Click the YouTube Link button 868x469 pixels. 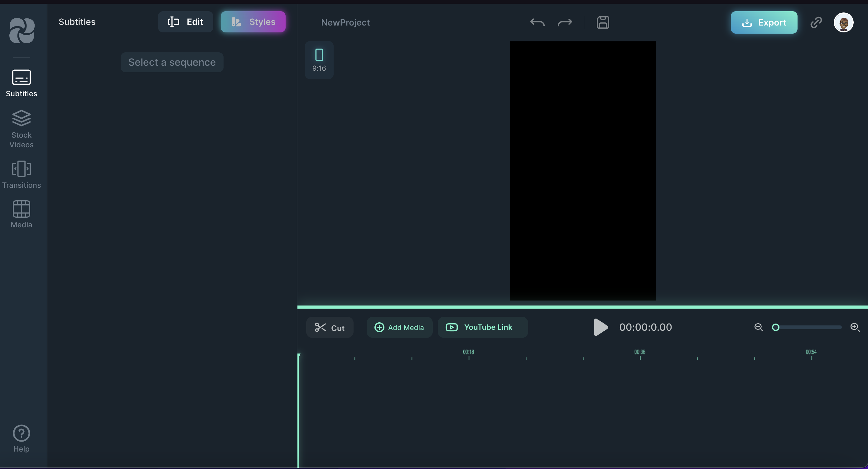coord(482,327)
